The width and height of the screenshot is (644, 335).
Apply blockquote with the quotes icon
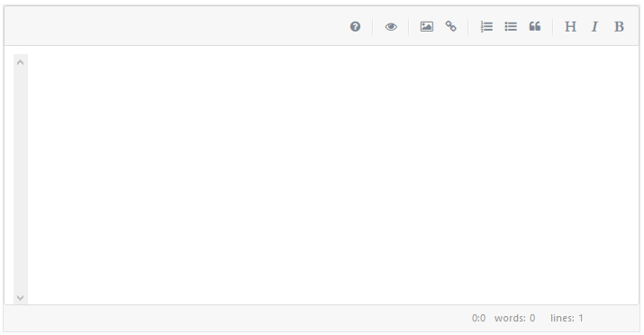tap(535, 27)
